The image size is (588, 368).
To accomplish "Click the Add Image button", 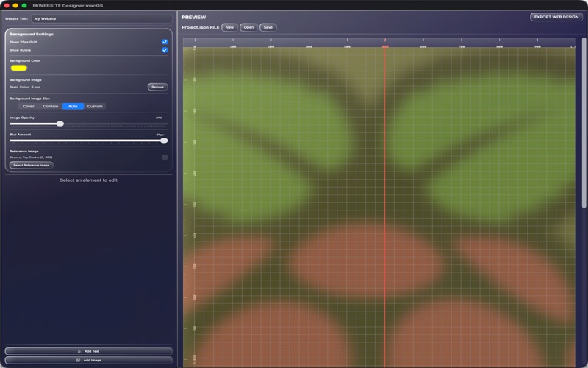I will pyautogui.click(x=88, y=360).
